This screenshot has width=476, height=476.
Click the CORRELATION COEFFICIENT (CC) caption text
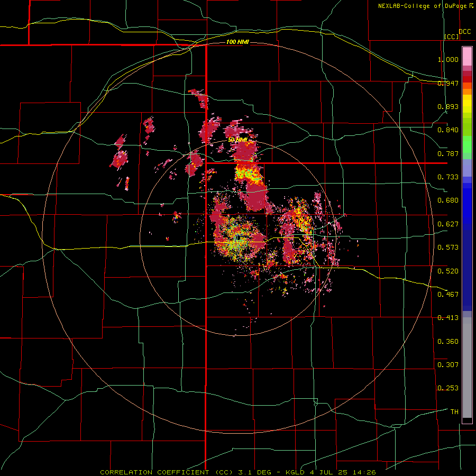pos(167,472)
